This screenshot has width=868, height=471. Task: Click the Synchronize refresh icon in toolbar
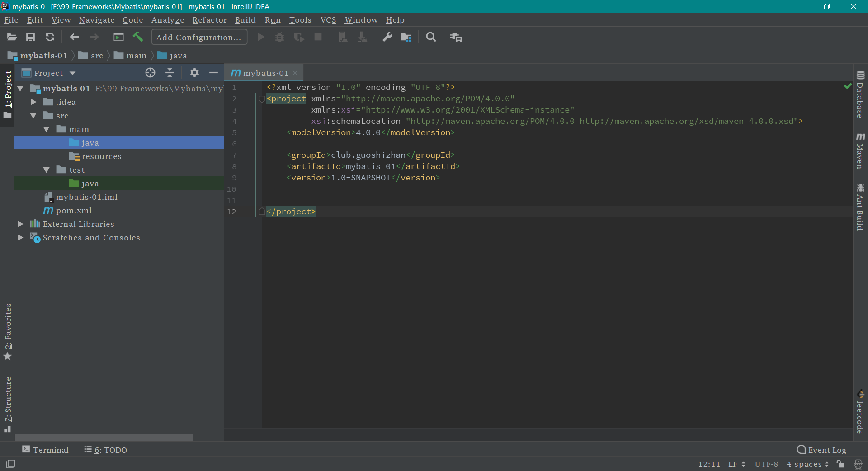point(50,37)
